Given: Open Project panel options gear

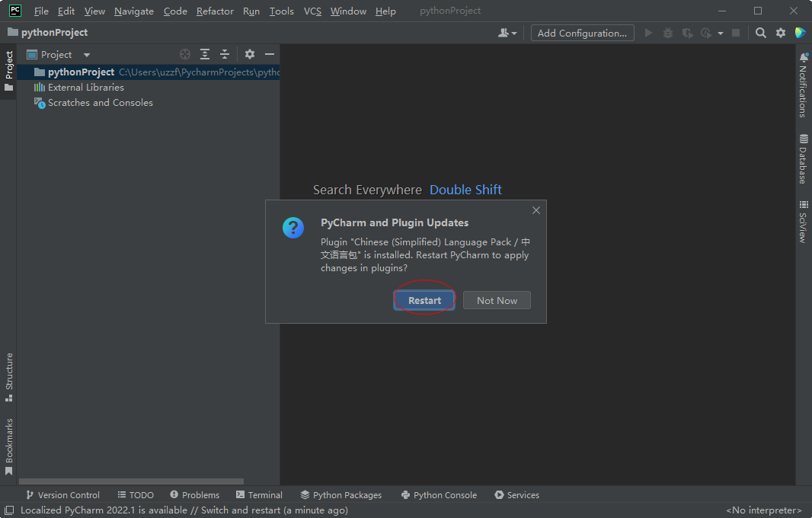Looking at the screenshot, I should click(x=250, y=54).
